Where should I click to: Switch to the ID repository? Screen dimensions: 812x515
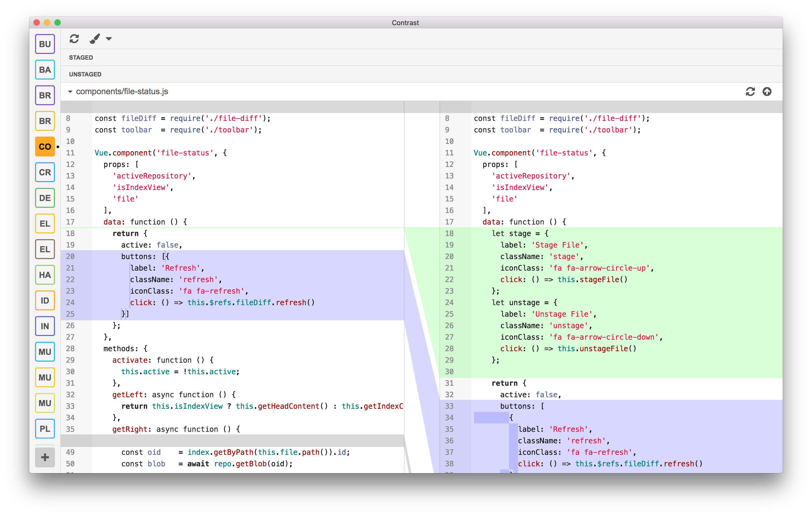point(45,300)
